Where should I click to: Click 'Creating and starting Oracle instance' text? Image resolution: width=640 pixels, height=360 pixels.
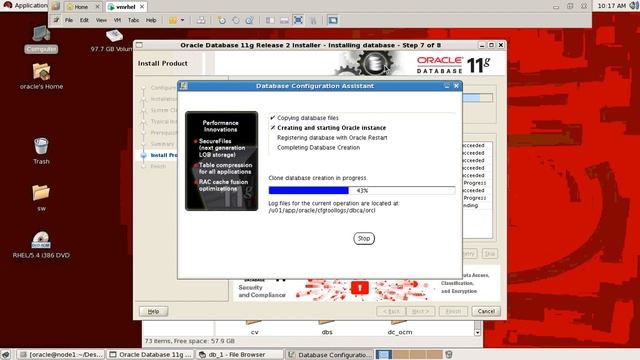[331, 128]
